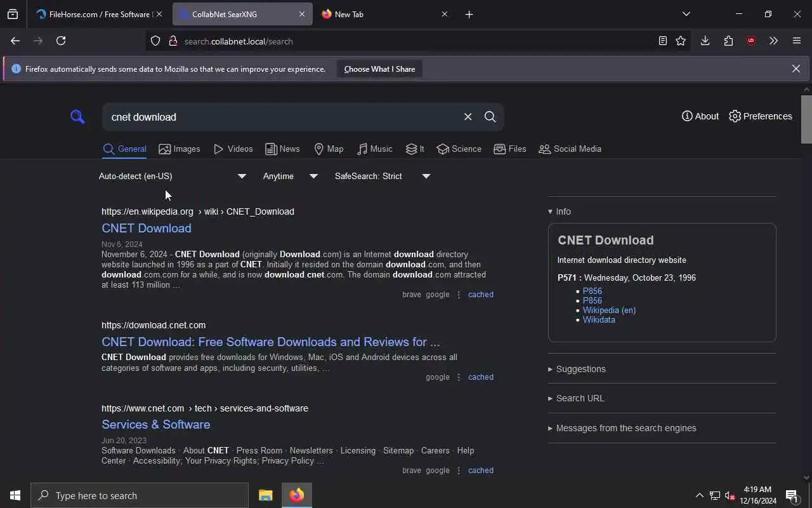This screenshot has height=508, width=812.
Task: Open a new browser tab
Action: tap(469, 14)
